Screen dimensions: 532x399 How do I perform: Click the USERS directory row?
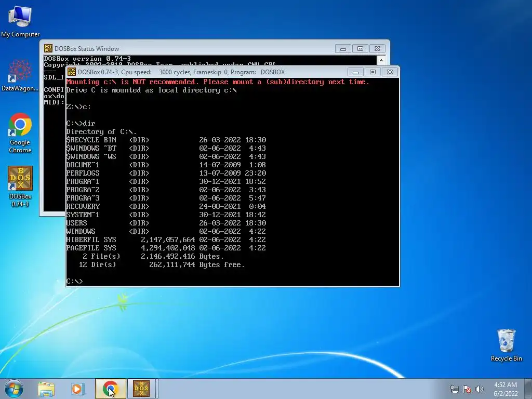(x=166, y=223)
